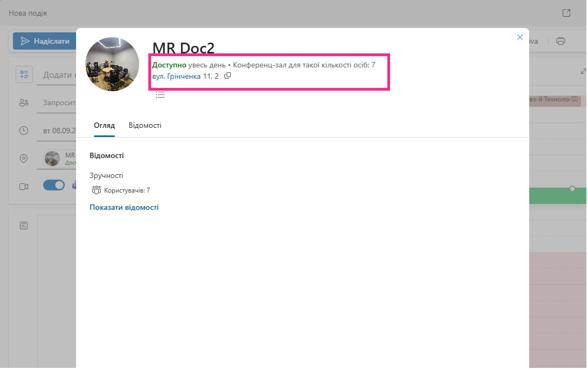
Task: Toggle the online meeting switch off
Action: 53,185
